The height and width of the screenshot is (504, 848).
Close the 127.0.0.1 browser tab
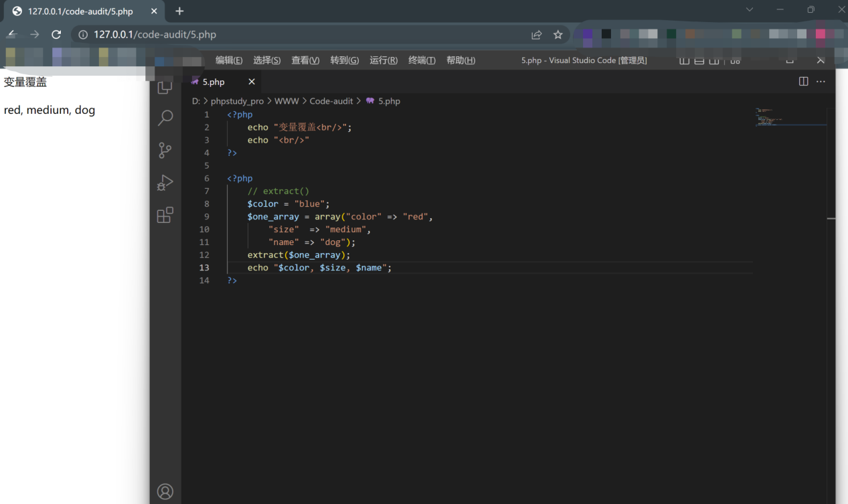click(x=154, y=11)
